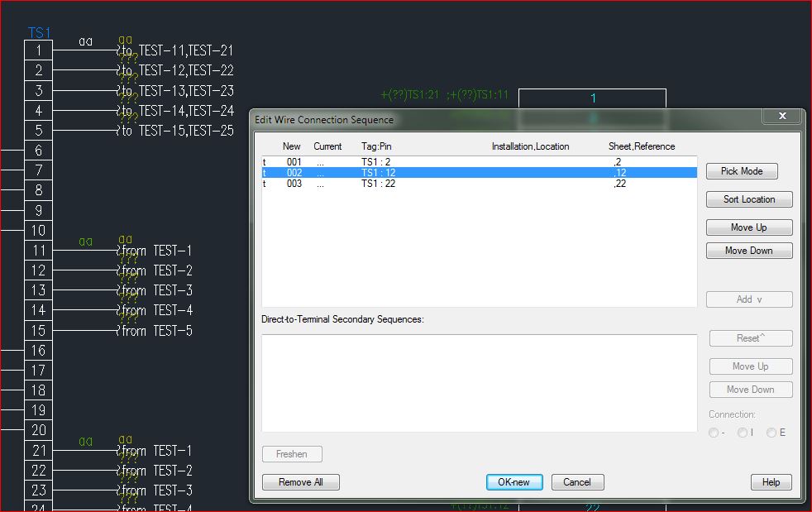
Task: Click the lower Move Down button in secondary sequences
Action: (751, 390)
